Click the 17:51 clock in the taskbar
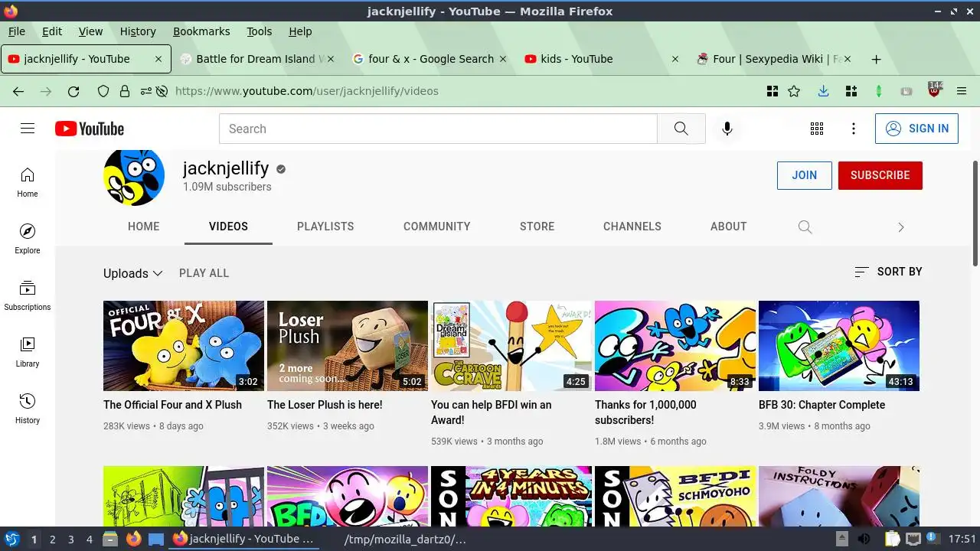Screen dimensions: 980x551 (x=962, y=539)
